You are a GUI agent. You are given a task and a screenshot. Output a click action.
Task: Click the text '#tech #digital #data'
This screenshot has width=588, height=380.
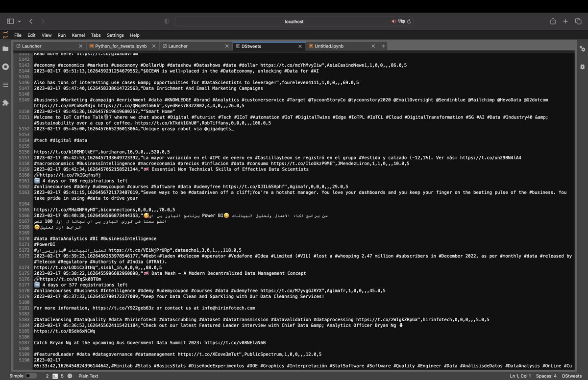click(x=61, y=140)
